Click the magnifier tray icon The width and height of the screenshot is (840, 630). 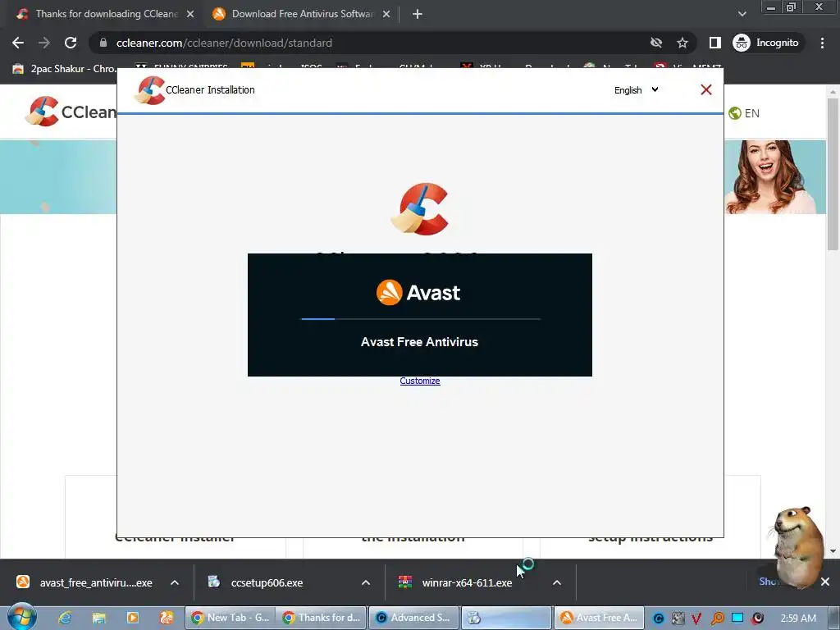coord(717,619)
